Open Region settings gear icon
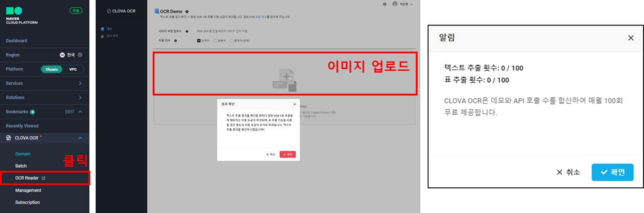Screen dimensions: 644x213 point(80,55)
